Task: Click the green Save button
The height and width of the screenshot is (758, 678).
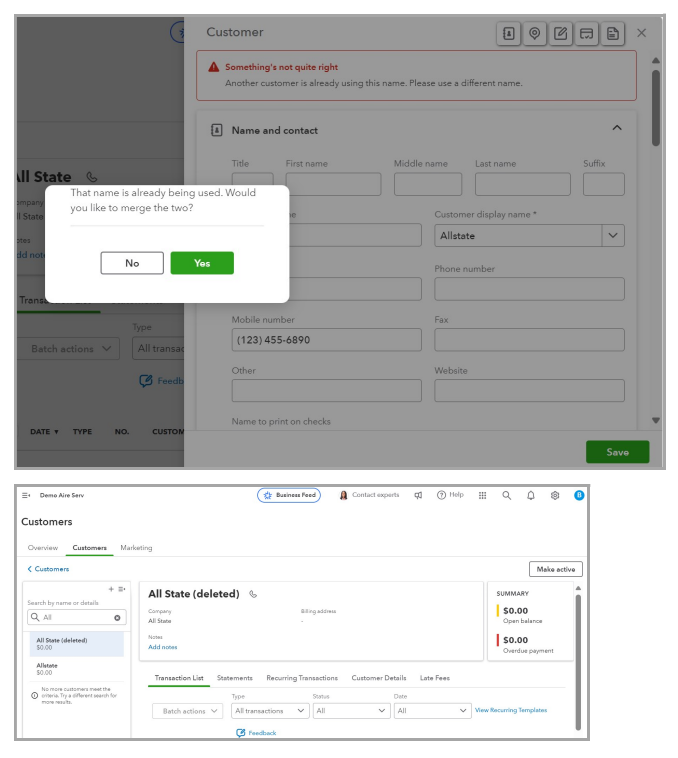Action: tap(618, 452)
